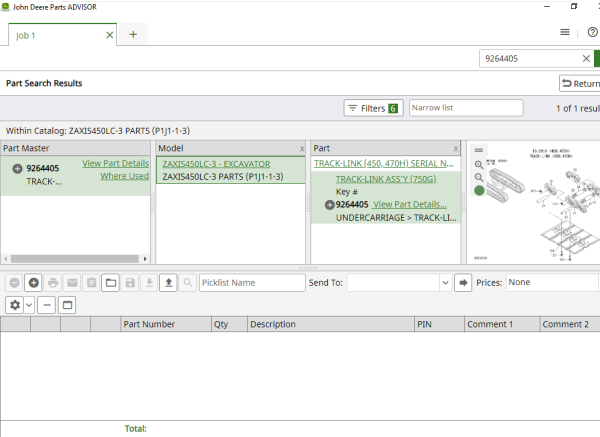Image resolution: width=600 pixels, height=437 pixels.
Task: Open the Send To dropdown
Action: coord(446,283)
